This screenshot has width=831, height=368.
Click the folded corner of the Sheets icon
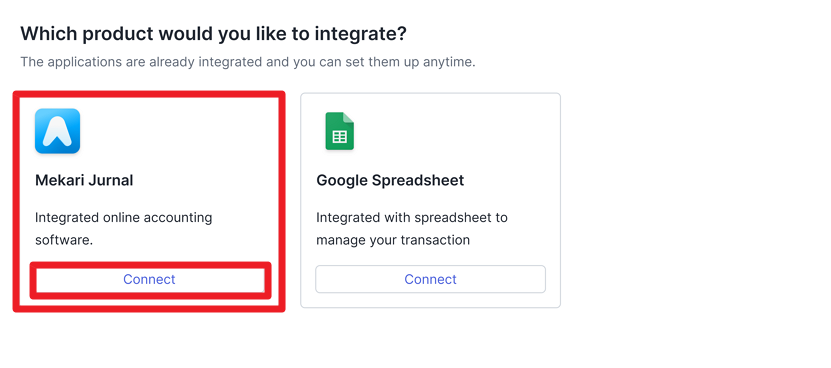point(348,118)
